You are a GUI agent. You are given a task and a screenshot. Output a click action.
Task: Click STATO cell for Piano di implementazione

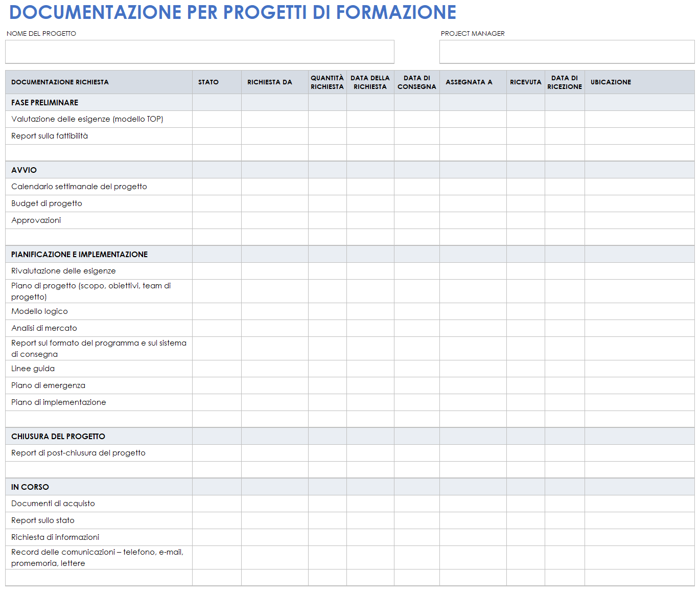pyautogui.click(x=217, y=402)
